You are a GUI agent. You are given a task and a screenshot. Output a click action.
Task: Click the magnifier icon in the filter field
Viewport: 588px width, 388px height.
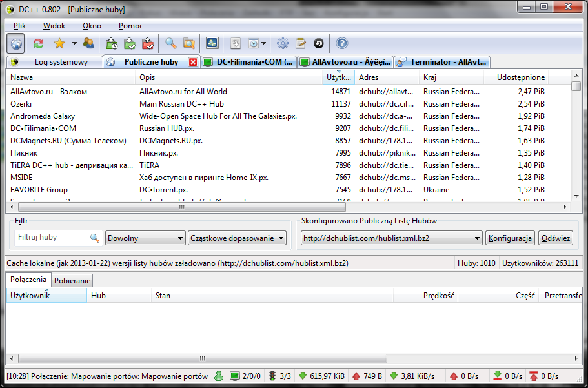tap(95, 238)
